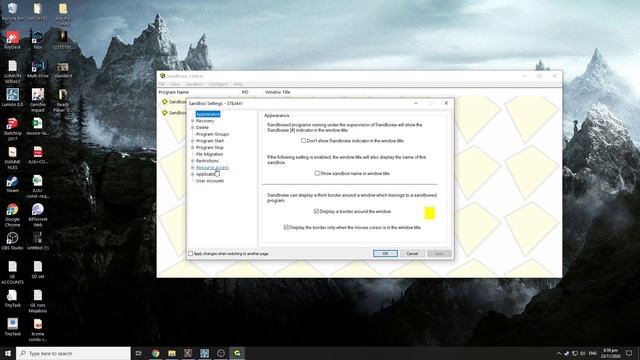
Task: Enable Don't show Sandboxie indicator checkbox
Action: [303, 140]
